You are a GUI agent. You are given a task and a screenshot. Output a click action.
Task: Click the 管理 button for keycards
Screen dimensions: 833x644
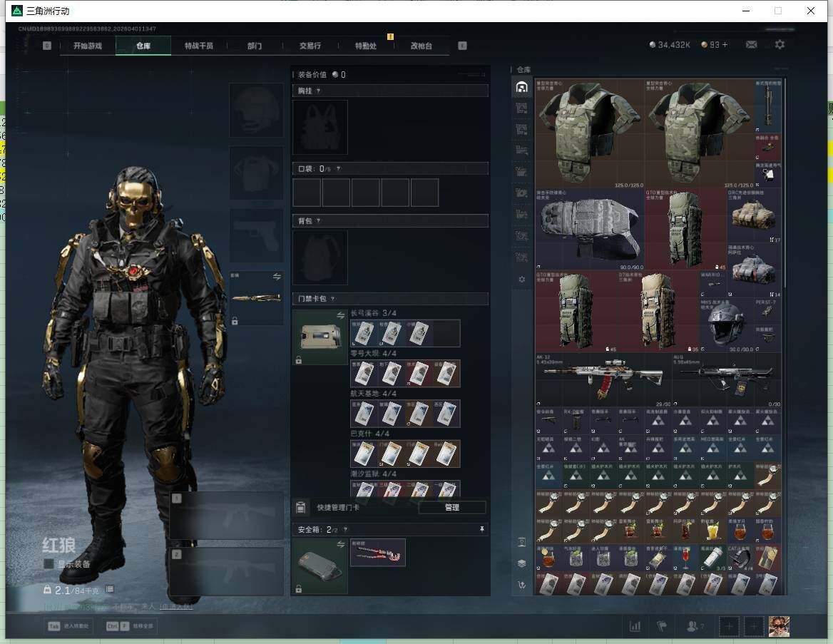(x=451, y=507)
